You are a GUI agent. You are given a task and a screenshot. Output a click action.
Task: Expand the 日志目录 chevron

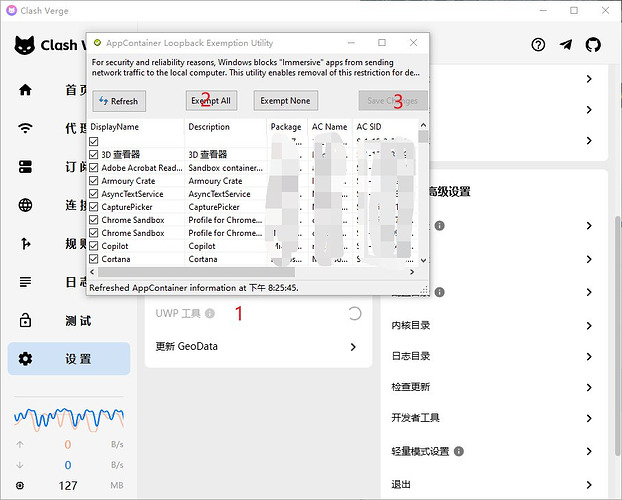pyautogui.click(x=589, y=356)
